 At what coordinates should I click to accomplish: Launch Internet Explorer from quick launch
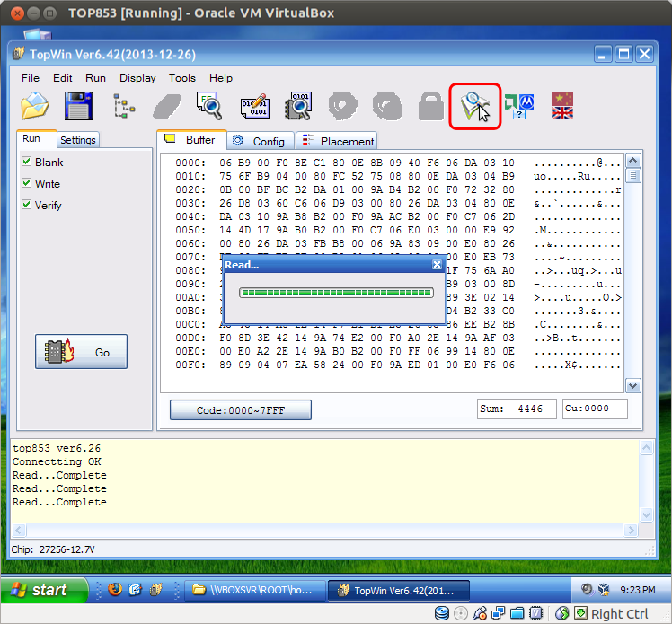135,590
